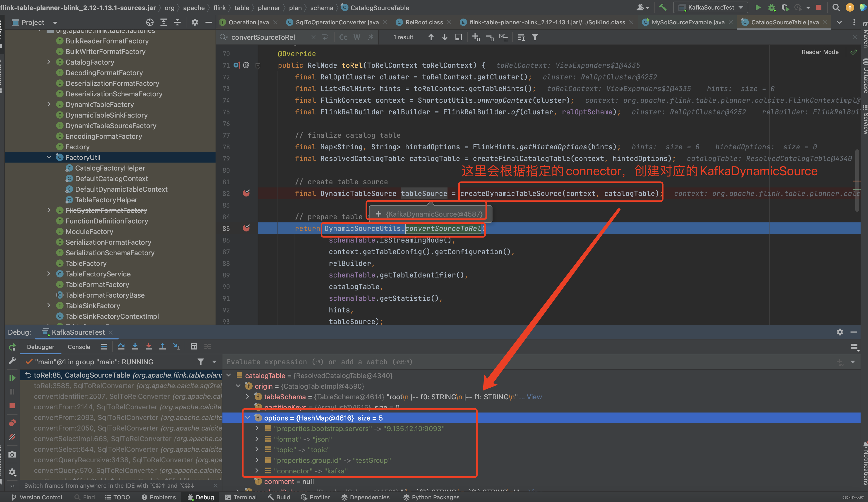
Task: Jump to the previous search occurrence
Action: tap(431, 37)
